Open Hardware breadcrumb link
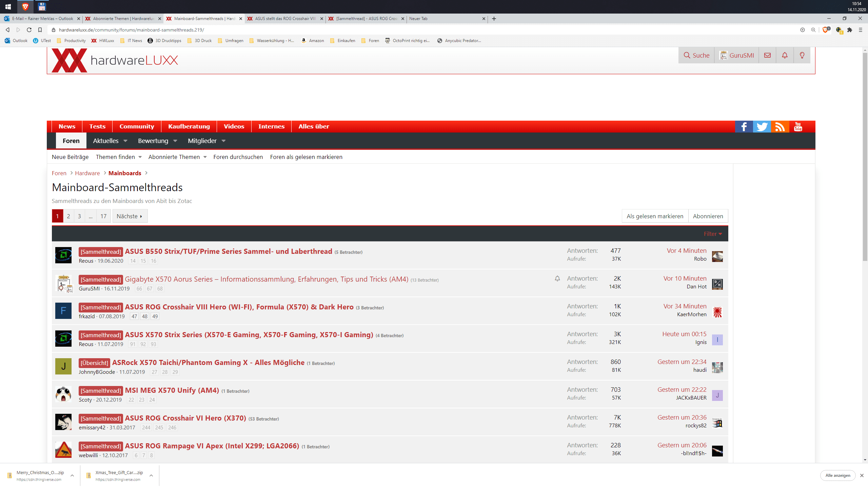The image size is (868, 488). coord(87,173)
